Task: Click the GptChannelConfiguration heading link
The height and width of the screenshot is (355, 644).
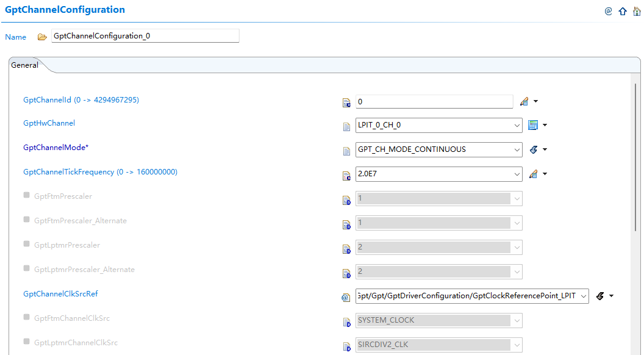Action: [x=65, y=10]
